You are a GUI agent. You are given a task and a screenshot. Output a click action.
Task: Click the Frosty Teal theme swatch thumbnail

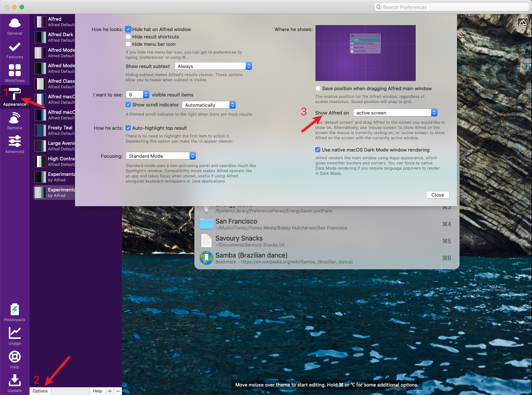coord(40,130)
